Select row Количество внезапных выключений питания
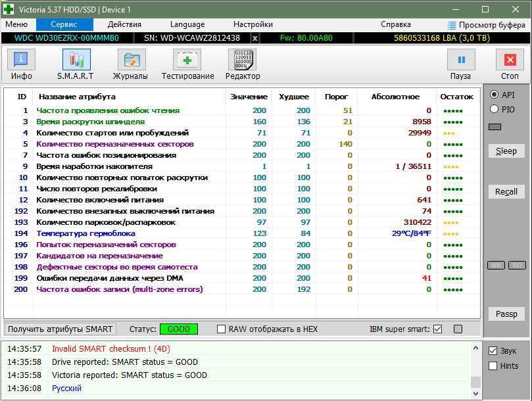 (x=242, y=211)
